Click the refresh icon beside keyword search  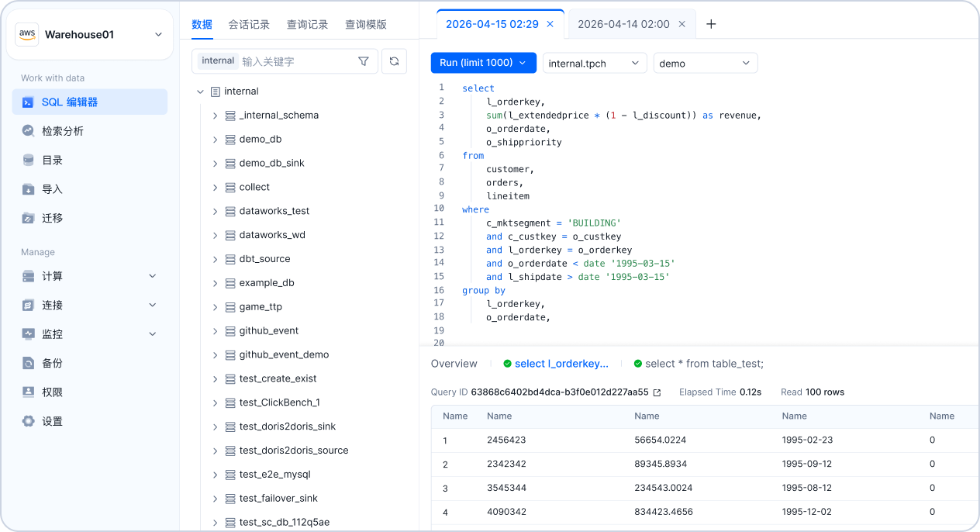(x=395, y=61)
